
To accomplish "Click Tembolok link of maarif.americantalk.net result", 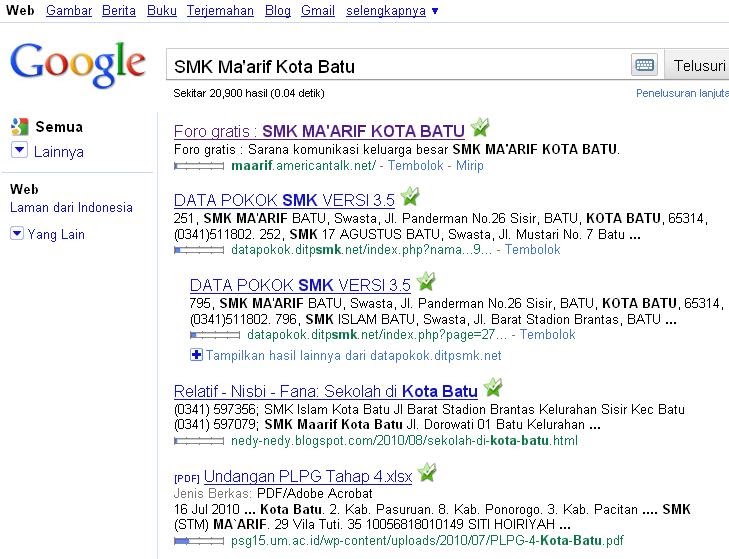I will (416, 166).
